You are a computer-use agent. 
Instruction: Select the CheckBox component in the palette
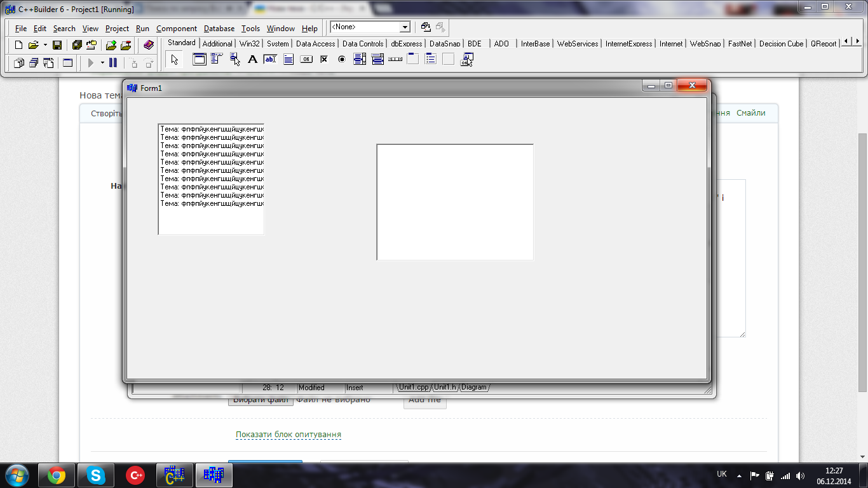pyautogui.click(x=324, y=60)
